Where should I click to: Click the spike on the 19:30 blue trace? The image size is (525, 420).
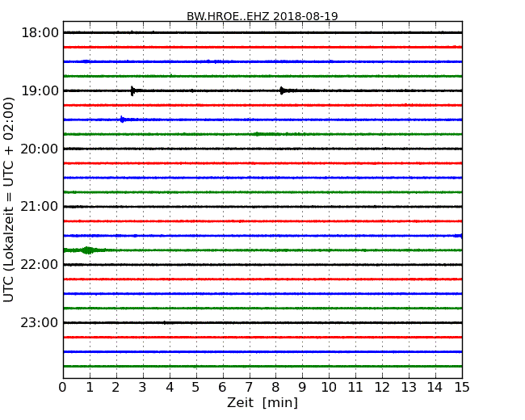click(x=122, y=120)
